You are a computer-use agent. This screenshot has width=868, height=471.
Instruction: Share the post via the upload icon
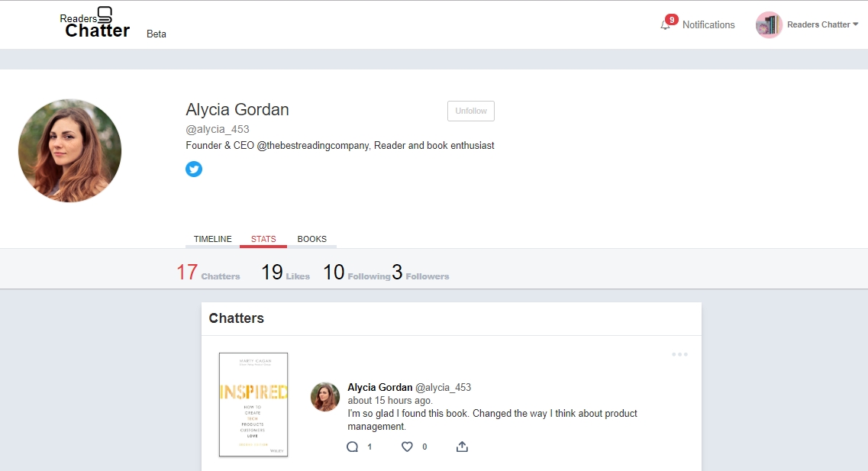(x=462, y=446)
